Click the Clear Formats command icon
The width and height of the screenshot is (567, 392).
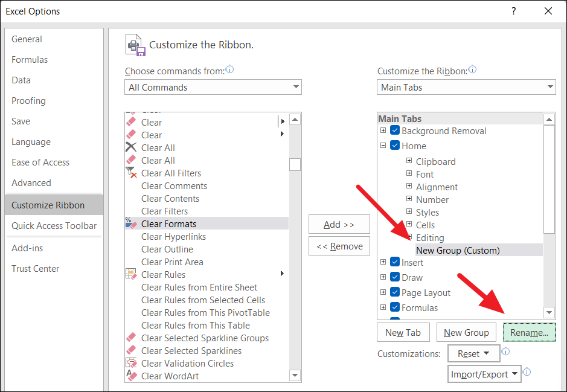tap(131, 223)
